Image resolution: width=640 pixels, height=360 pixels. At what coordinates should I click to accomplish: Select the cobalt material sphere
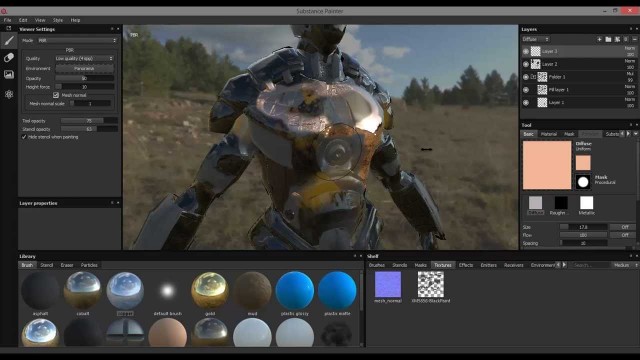click(x=83, y=291)
